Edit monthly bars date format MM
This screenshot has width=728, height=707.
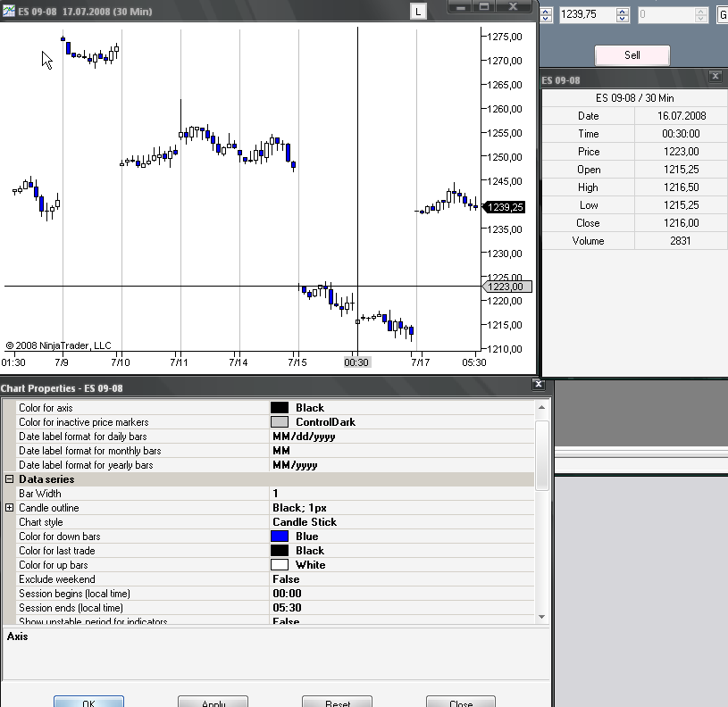[x=402, y=451]
